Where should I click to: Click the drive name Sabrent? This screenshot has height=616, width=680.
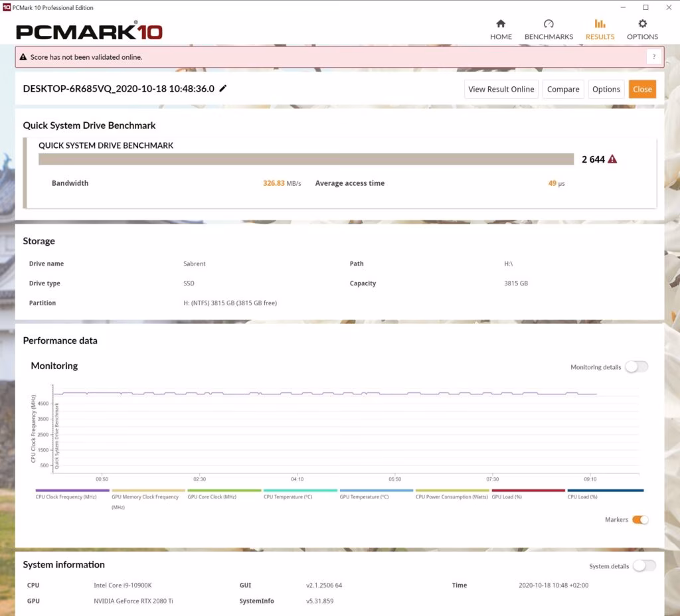tap(195, 264)
